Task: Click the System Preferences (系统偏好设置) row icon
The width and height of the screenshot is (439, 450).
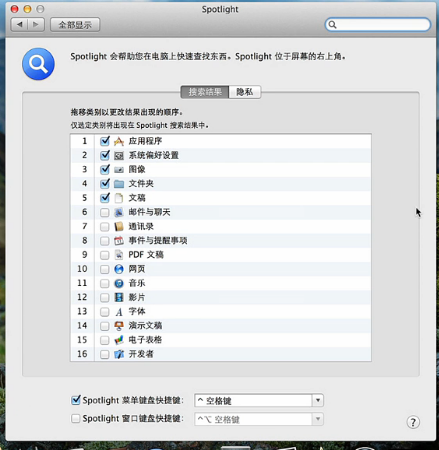Action: (119, 155)
